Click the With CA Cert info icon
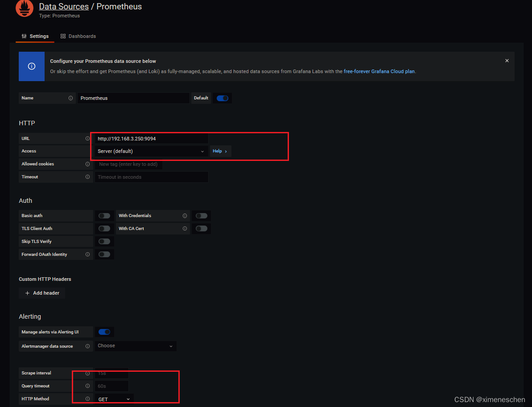This screenshot has width=532, height=407. (185, 229)
